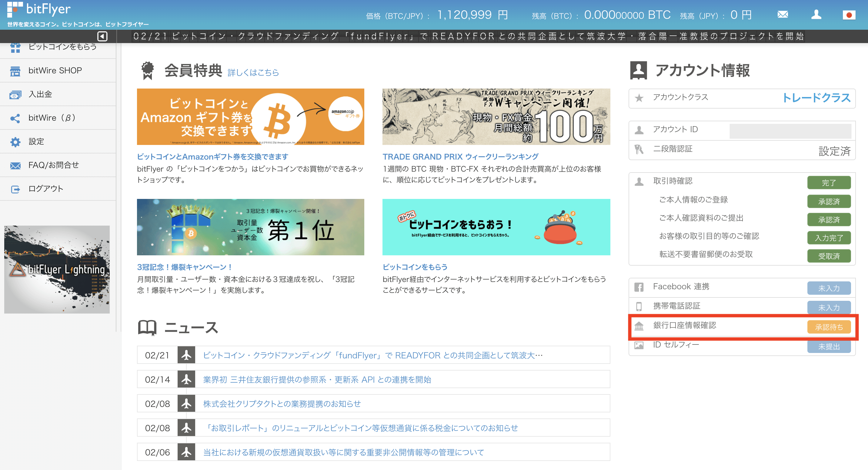The image size is (868, 470).
Task: Click the ログアウト logout icon
Action: (x=15, y=189)
